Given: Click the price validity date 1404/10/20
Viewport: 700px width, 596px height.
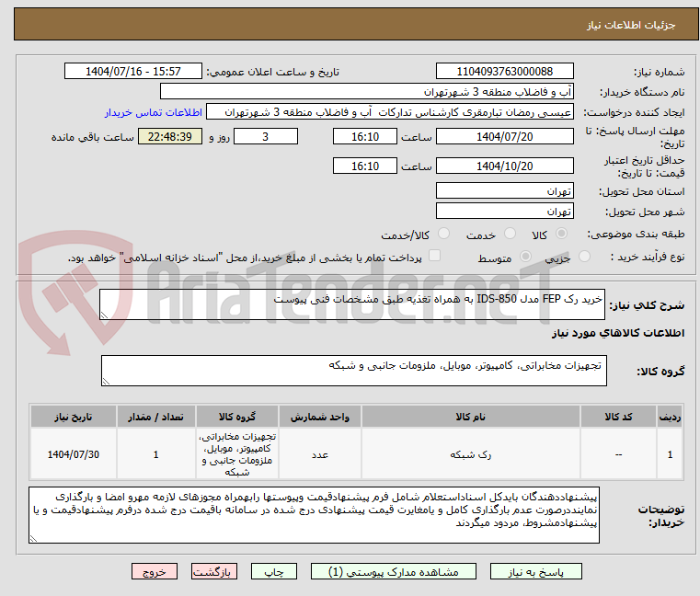Looking at the screenshot, I should tap(504, 166).
